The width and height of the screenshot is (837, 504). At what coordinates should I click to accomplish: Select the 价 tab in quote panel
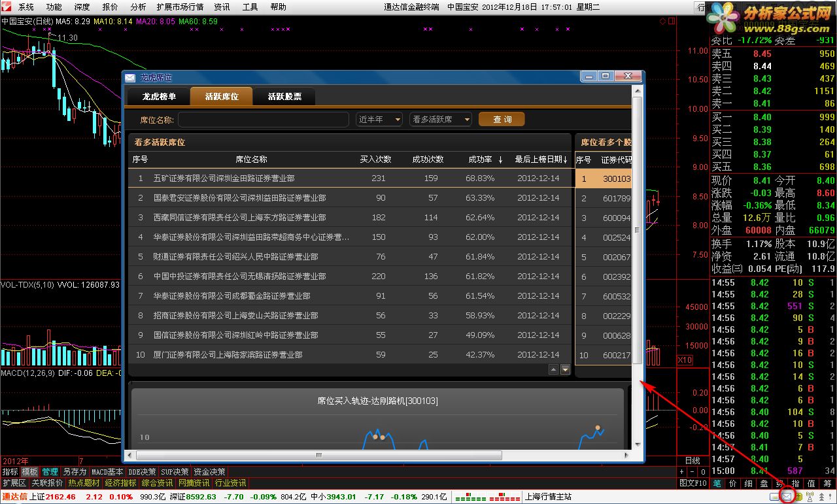pos(732,484)
